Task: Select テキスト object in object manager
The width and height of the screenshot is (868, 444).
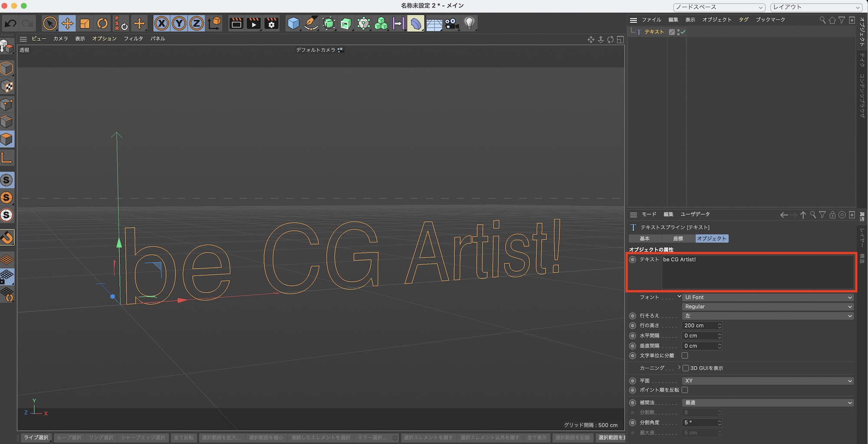Action: coord(654,32)
